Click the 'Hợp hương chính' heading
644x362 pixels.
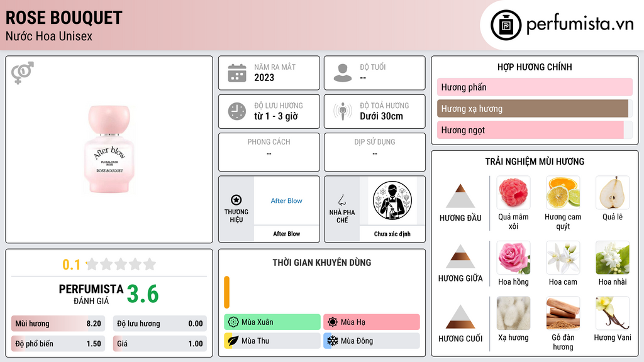pos(535,67)
